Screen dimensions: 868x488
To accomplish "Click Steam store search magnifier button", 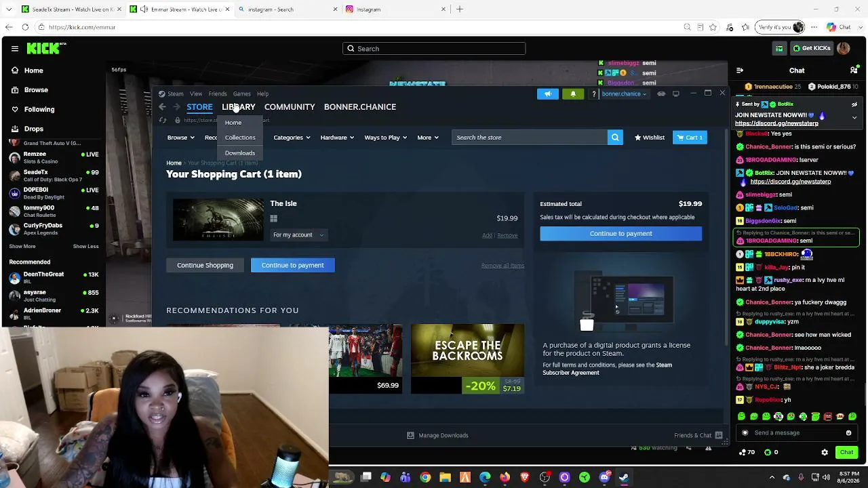I will coord(615,138).
